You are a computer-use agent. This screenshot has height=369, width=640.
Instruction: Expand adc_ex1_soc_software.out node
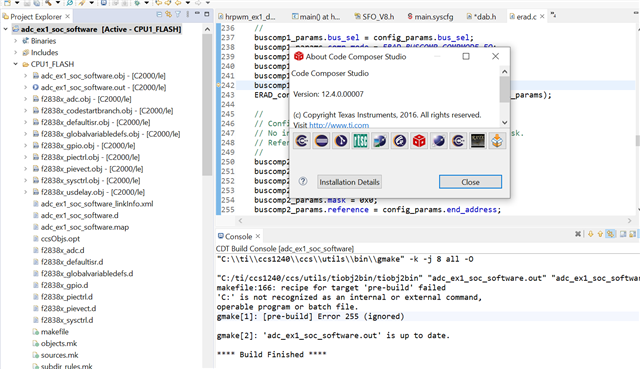[25, 87]
